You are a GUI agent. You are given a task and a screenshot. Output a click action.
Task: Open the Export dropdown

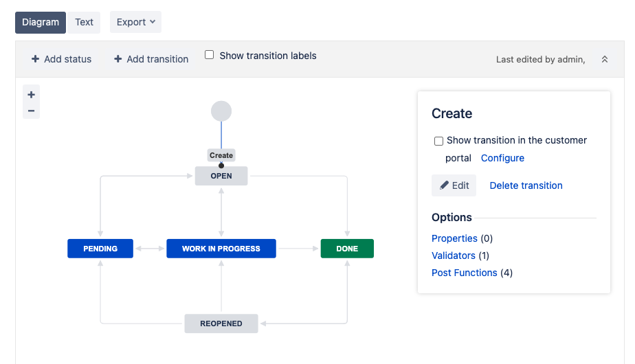tap(135, 22)
